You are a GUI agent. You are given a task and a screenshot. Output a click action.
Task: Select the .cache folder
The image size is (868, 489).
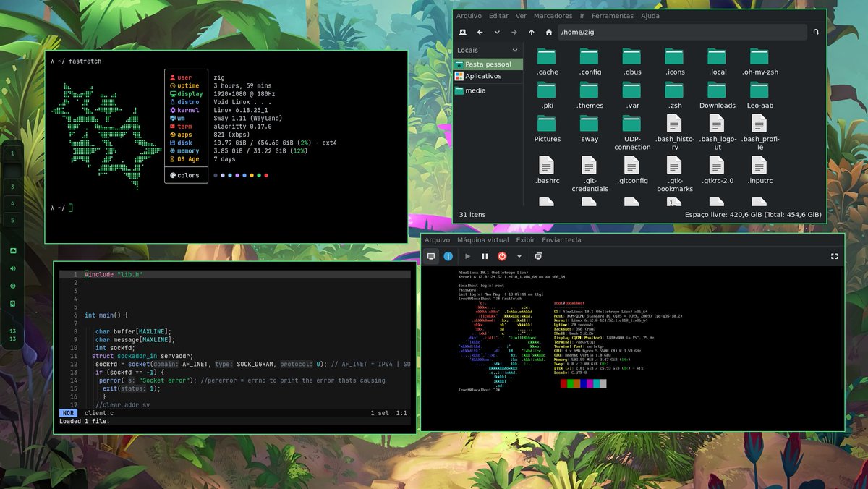(x=547, y=62)
